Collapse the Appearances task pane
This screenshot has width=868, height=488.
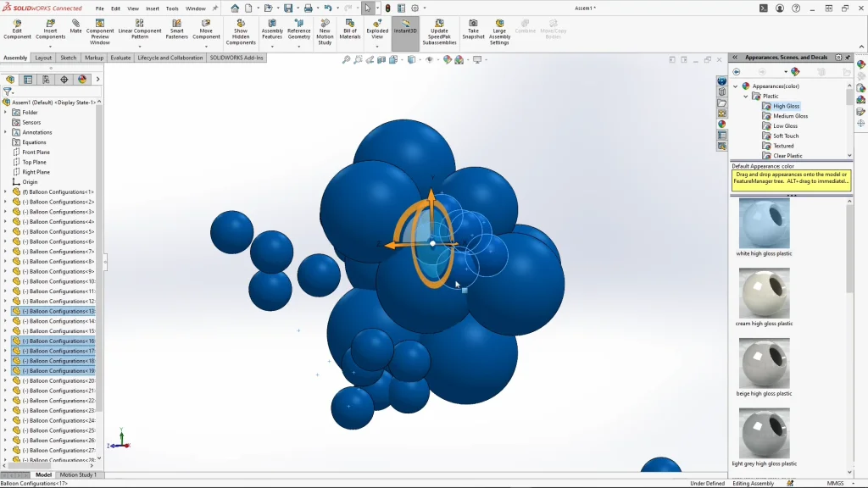tap(735, 57)
